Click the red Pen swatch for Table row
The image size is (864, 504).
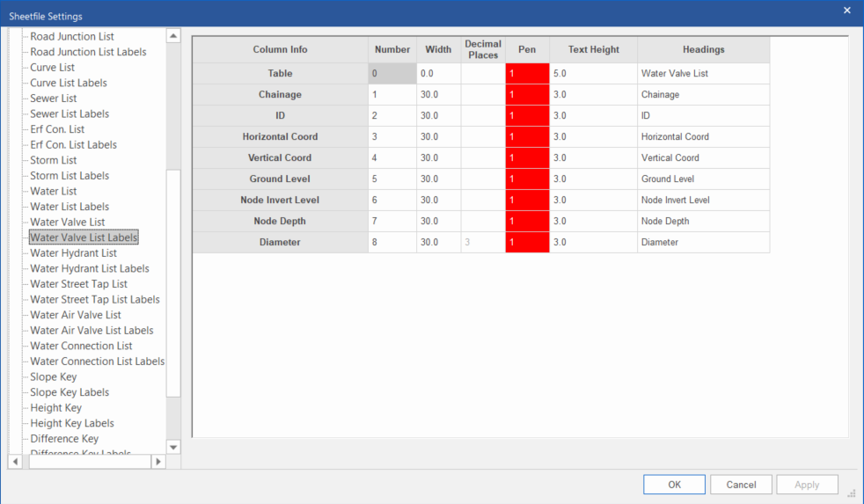[x=527, y=74]
